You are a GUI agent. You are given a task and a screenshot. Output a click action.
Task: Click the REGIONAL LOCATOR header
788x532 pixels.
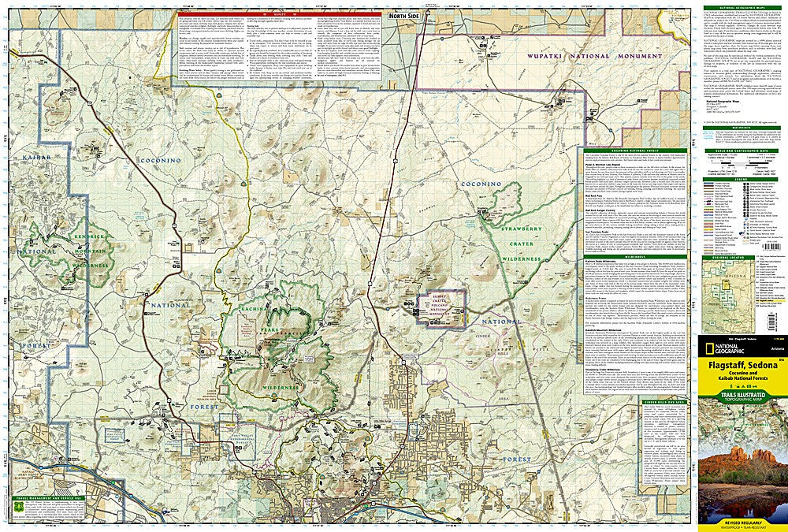point(728,257)
